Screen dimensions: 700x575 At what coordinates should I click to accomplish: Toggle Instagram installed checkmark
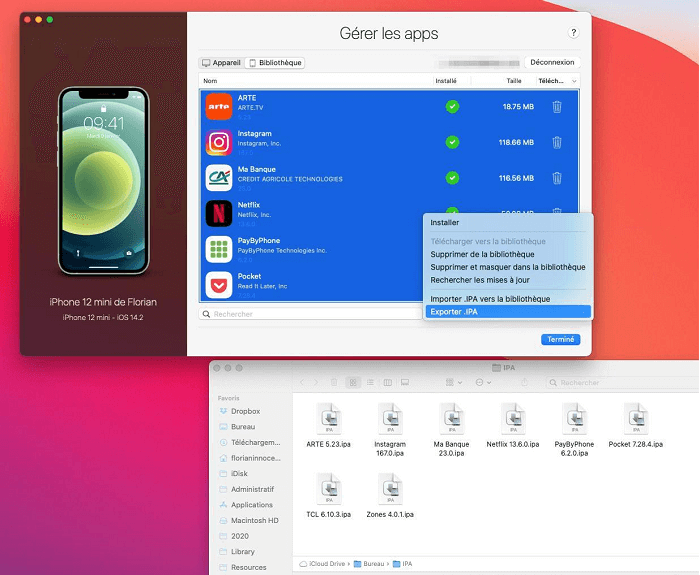[x=452, y=142]
